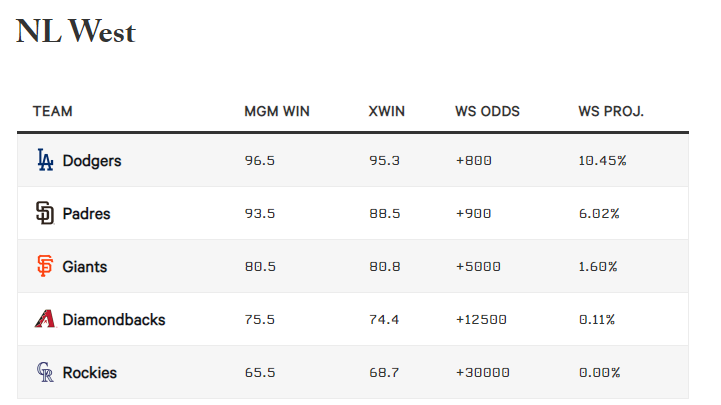Sort by the MGM WIN column header
The width and height of the screenshot is (721, 405).
click(277, 111)
